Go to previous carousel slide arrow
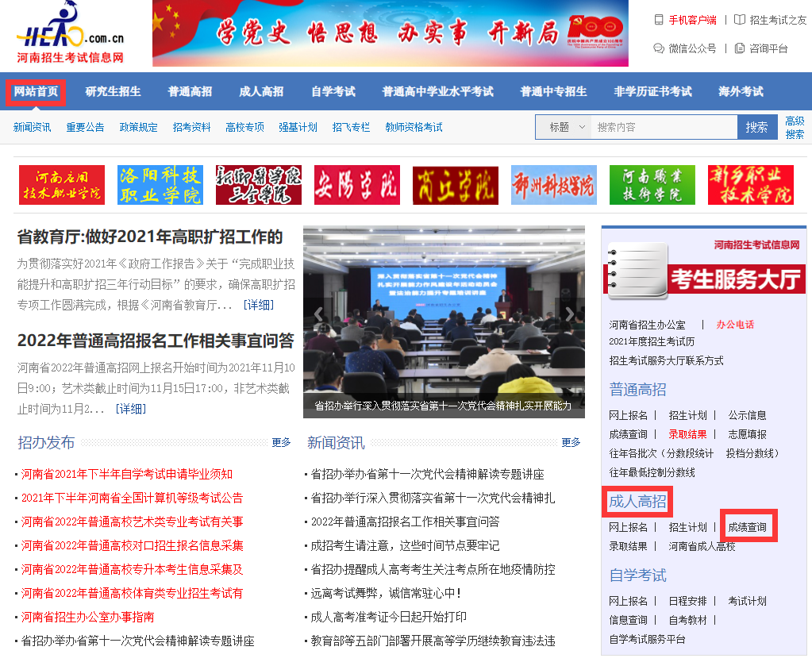 coord(318,314)
